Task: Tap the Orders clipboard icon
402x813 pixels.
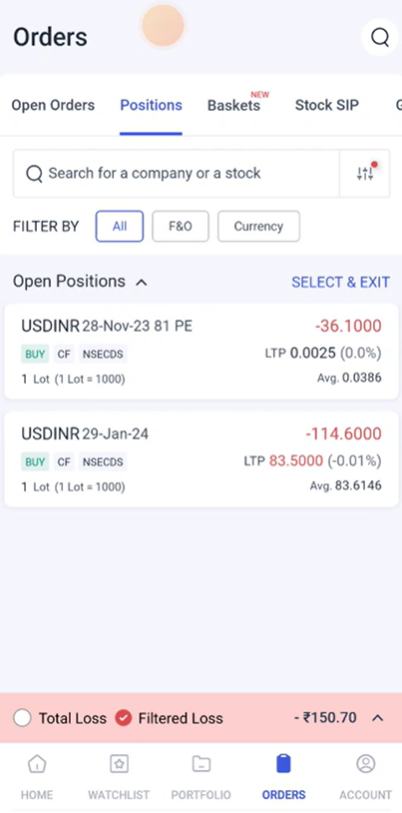Action: tap(283, 764)
